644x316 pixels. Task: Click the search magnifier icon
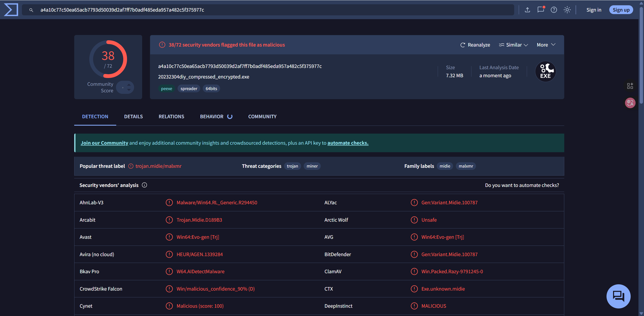(31, 10)
